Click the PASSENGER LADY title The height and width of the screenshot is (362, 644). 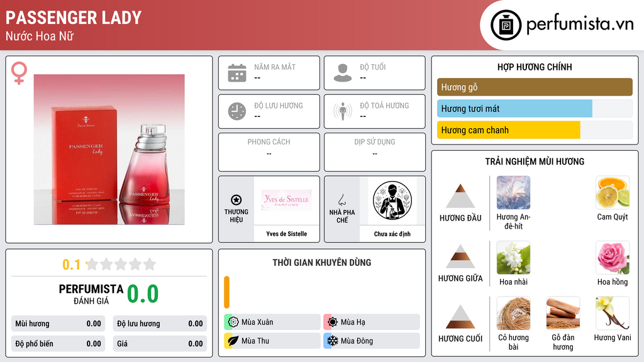click(74, 18)
